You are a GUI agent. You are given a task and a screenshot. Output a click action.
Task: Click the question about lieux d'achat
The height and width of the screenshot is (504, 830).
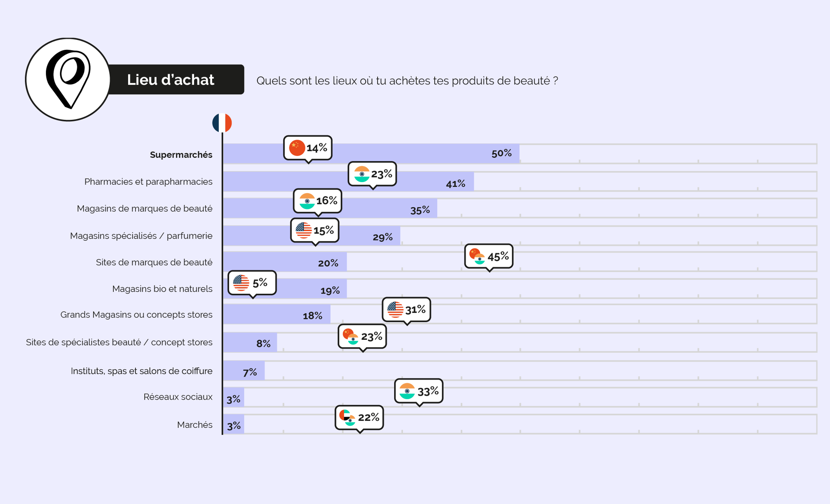(x=407, y=81)
